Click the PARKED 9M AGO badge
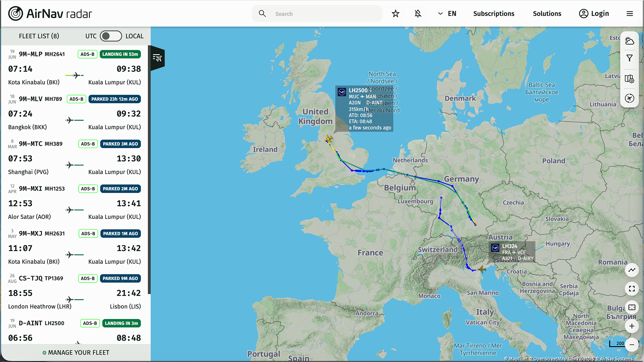644x362 pixels. point(120,279)
